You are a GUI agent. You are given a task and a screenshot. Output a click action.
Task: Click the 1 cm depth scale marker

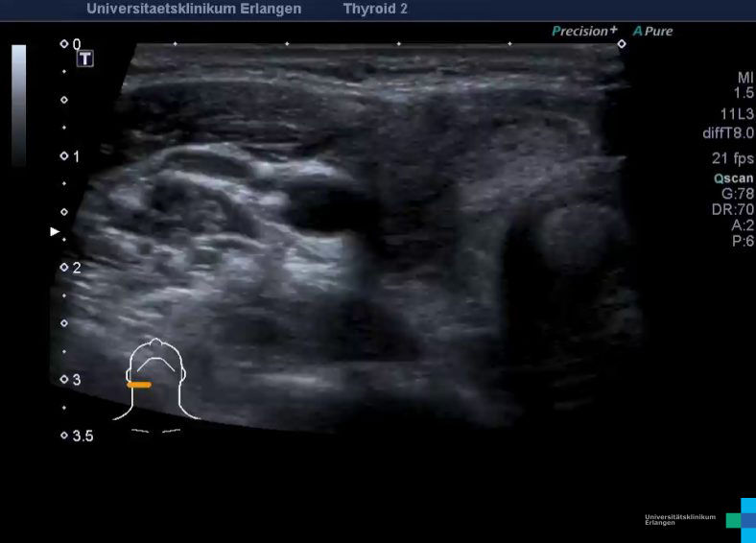tap(76, 155)
